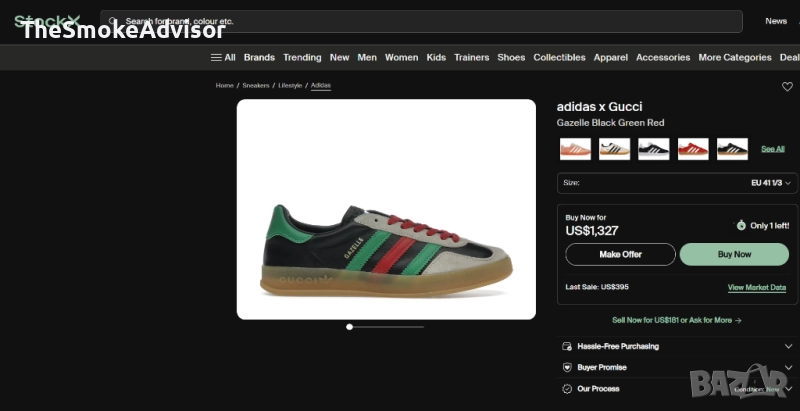Viewport: 800px width, 411px height.
Task: Open the hamburger All categories menu
Action: point(223,57)
